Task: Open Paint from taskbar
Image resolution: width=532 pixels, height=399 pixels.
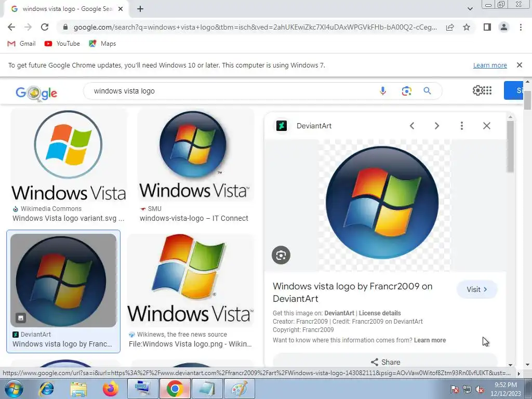Action: click(x=239, y=389)
